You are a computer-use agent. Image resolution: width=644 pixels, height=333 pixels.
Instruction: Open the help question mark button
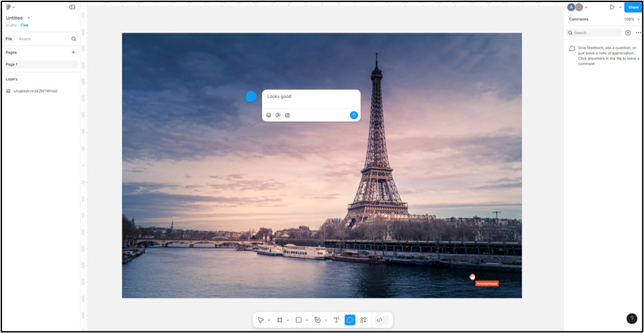[x=632, y=319]
